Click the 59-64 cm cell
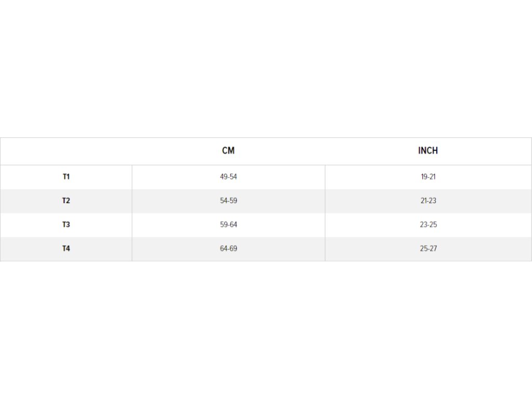 pyautogui.click(x=229, y=224)
